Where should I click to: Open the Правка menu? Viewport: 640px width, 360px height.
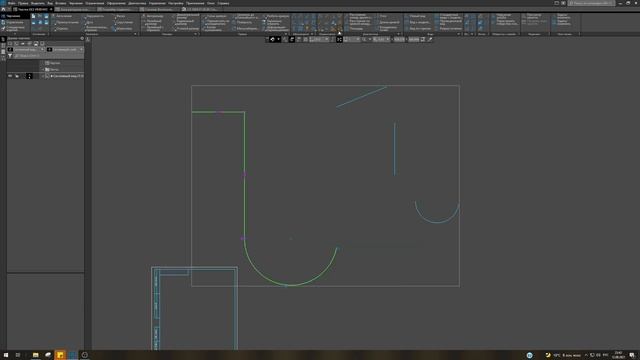tap(23, 3)
